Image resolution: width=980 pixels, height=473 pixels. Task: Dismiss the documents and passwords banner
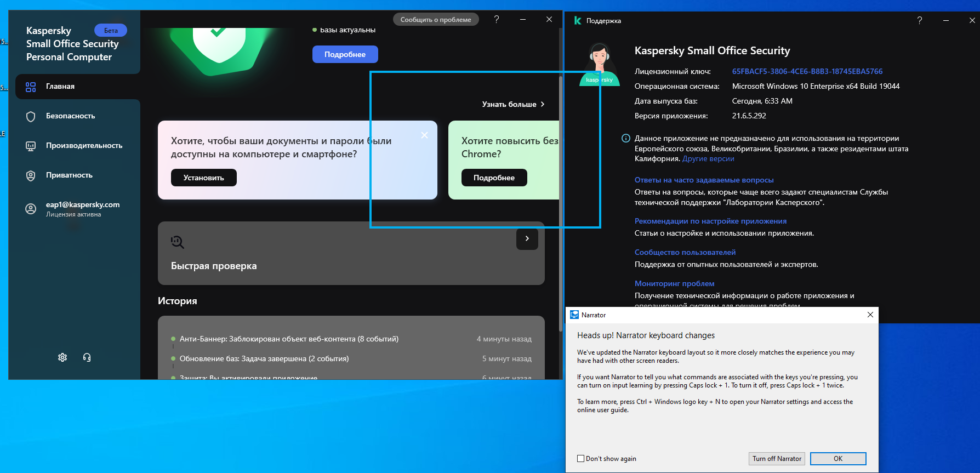[x=424, y=135]
